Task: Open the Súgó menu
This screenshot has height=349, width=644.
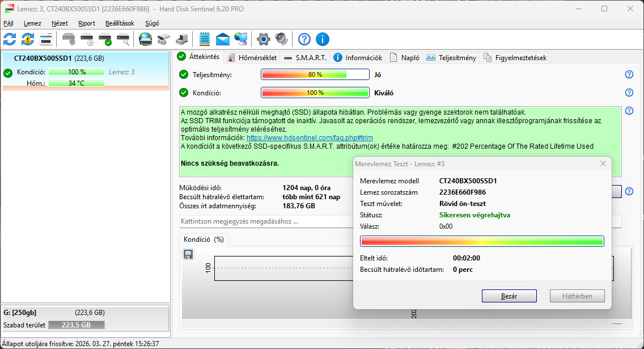Action: click(152, 23)
